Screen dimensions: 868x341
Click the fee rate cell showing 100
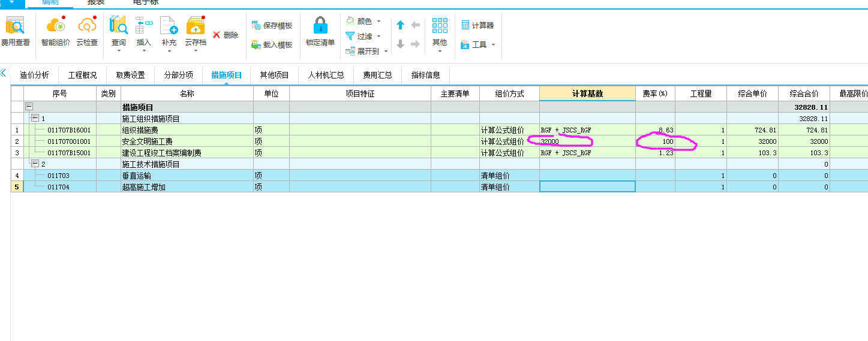pos(655,141)
